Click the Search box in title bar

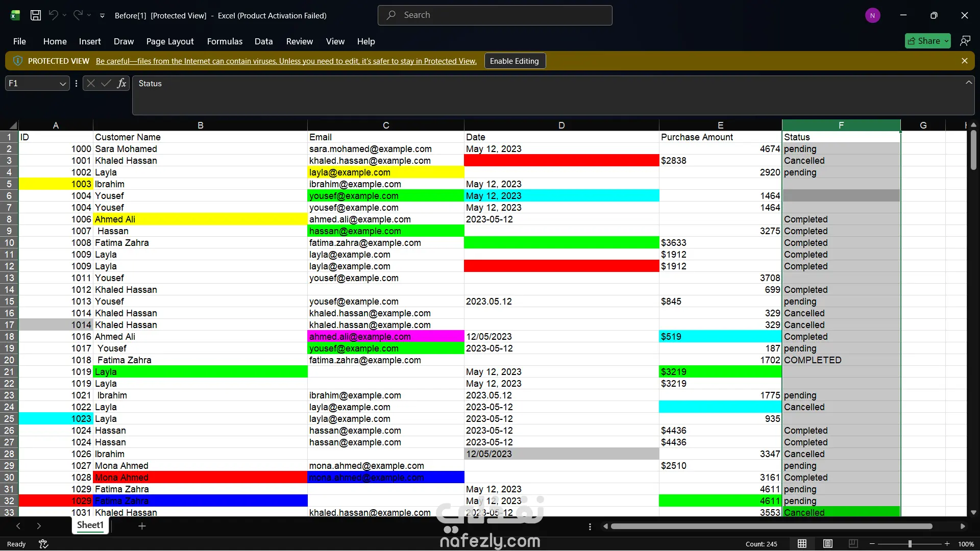(x=495, y=15)
